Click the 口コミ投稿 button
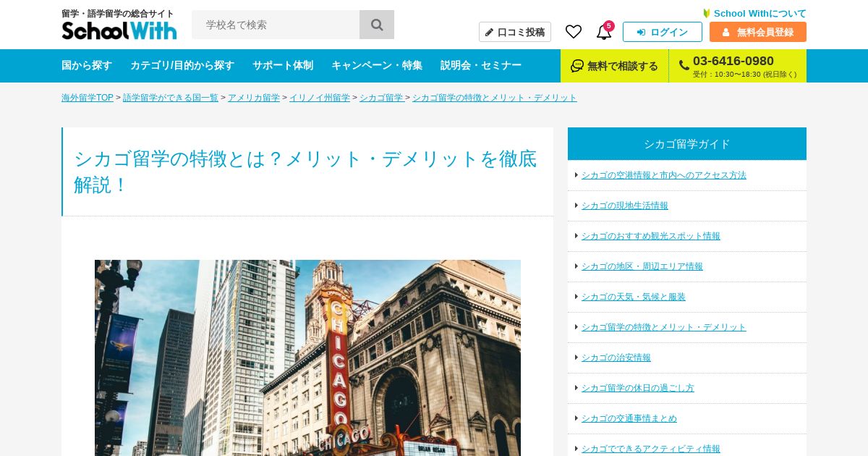This screenshot has width=868, height=456. click(x=515, y=32)
